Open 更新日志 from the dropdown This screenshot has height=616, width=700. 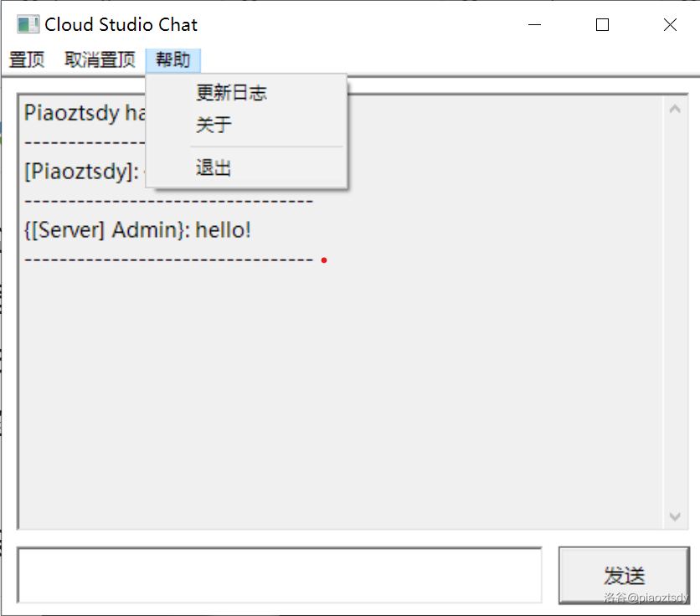[x=231, y=93]
